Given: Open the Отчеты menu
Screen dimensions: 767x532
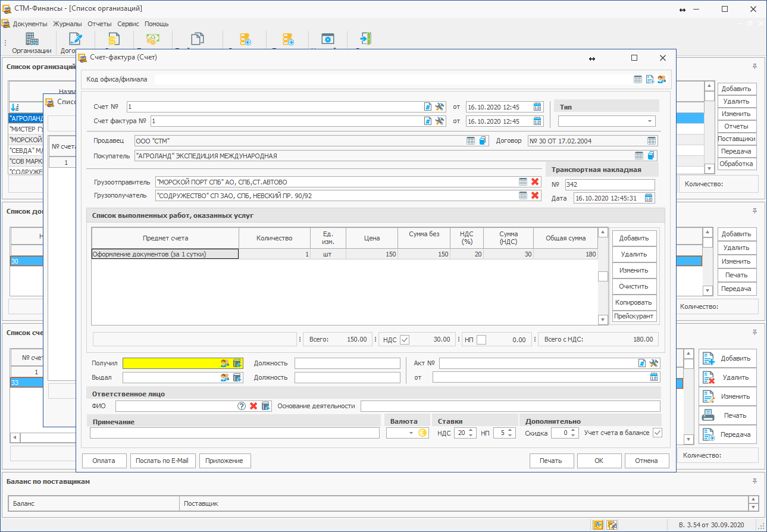Looking at the screenshot, I should click(99, 24).
